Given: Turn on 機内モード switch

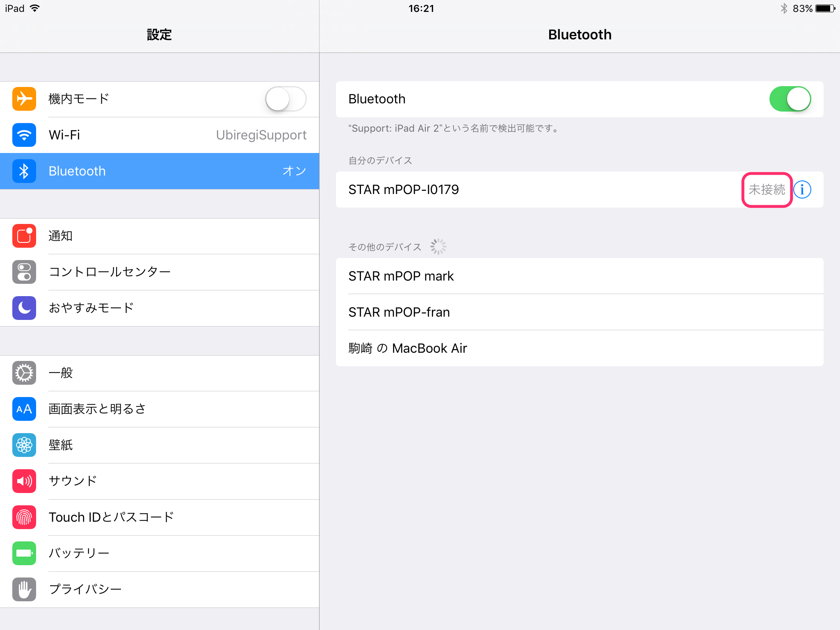Looking at the screenshot, I should [x=286, y=99].
